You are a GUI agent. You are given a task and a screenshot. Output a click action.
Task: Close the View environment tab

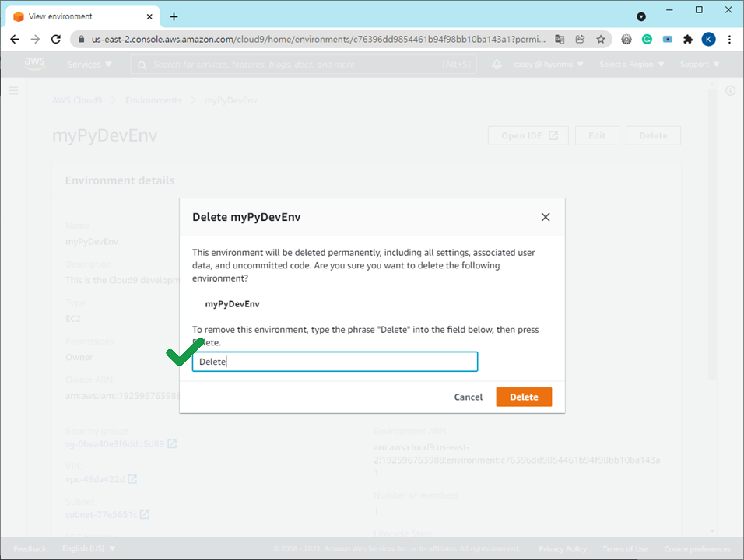[149, 16]
